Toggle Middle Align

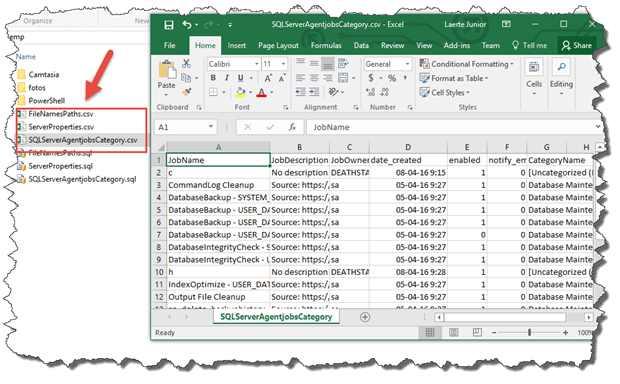tap(314, 63)
